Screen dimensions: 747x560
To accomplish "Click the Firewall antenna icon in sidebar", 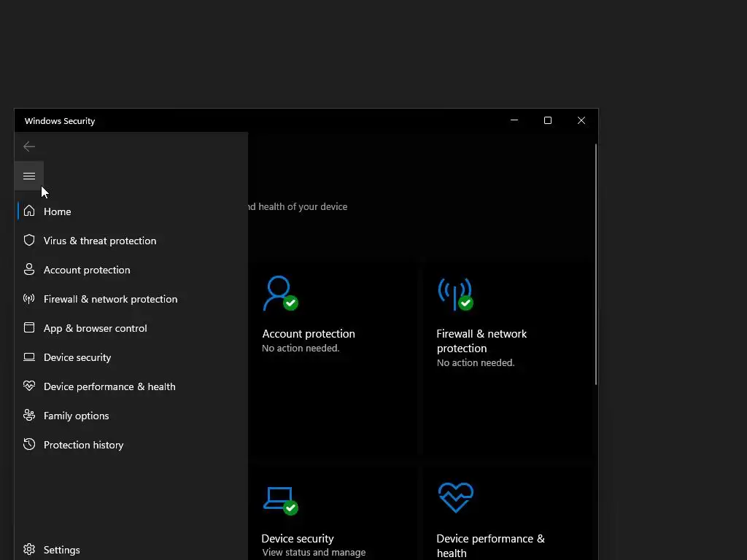I will (29, 298).
